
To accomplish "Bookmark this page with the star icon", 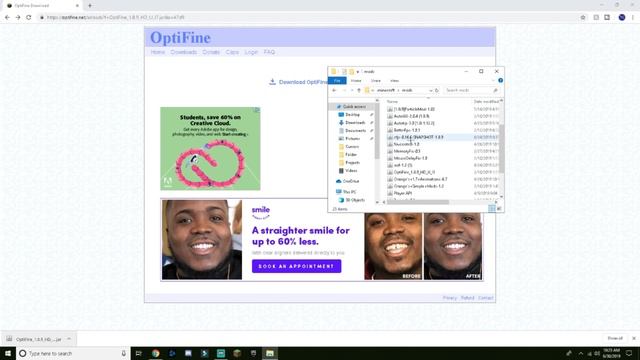I will [583, 18].
